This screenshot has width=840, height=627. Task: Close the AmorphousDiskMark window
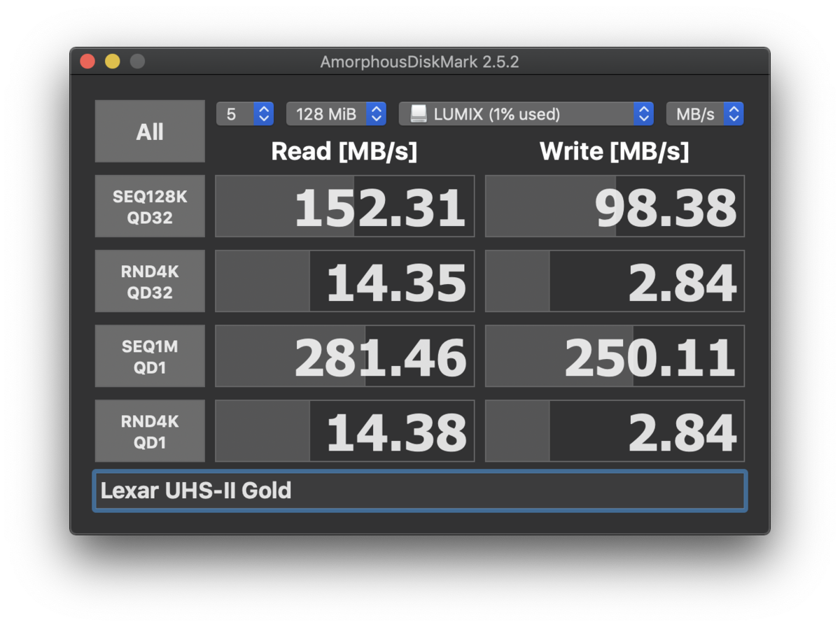point(87,62)
